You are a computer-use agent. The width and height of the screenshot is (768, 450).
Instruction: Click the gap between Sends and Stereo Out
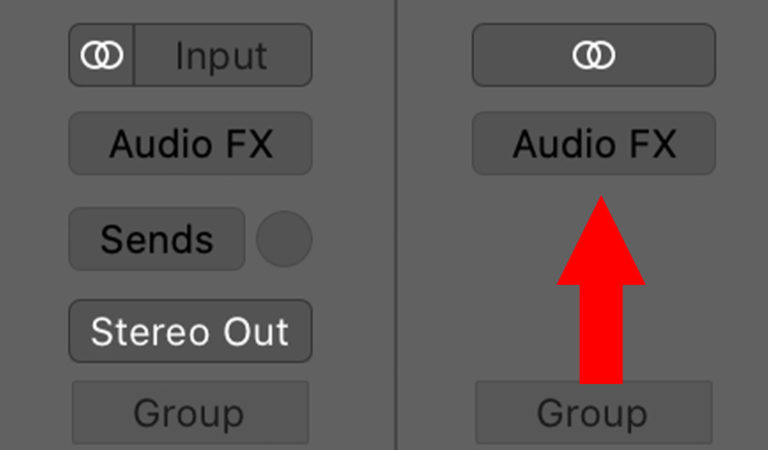click(190, 285)
